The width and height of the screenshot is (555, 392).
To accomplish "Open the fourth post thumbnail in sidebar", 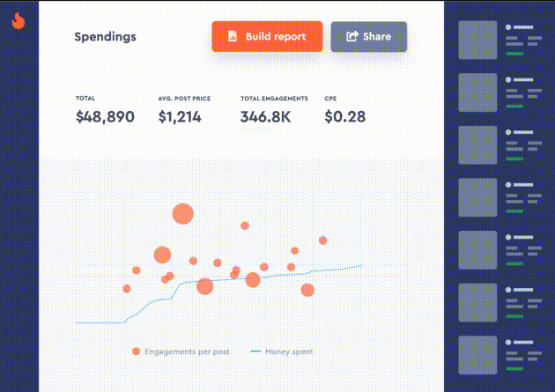I will coord(478,198).
